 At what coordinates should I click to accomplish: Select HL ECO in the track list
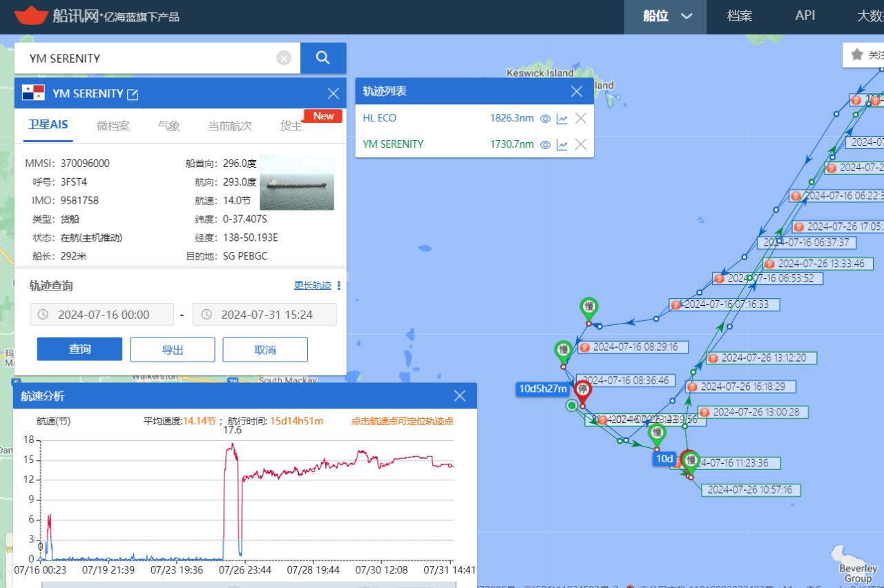click(380, 118)
